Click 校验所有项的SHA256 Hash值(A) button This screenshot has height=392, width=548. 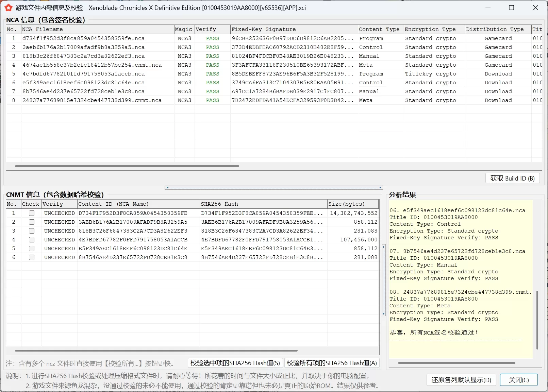332,363
